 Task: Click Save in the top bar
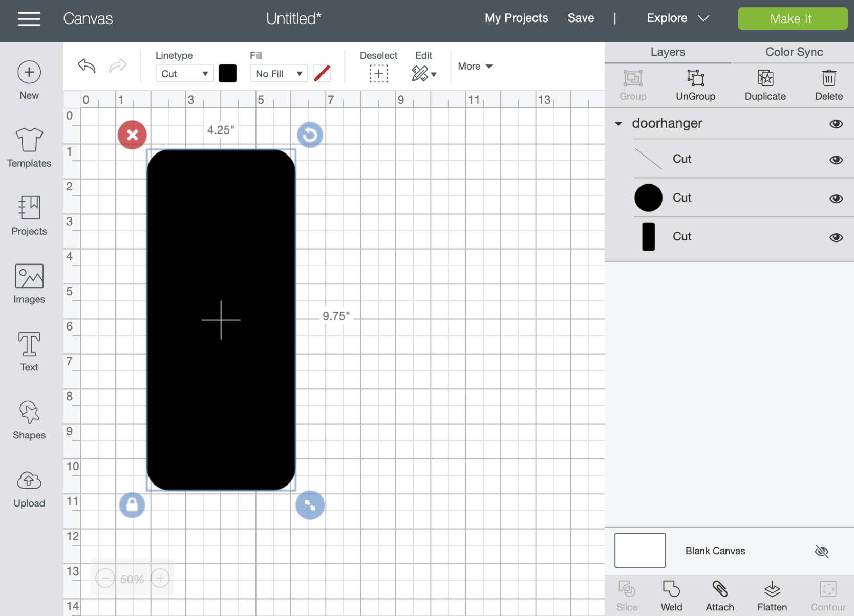click(581, 18)
